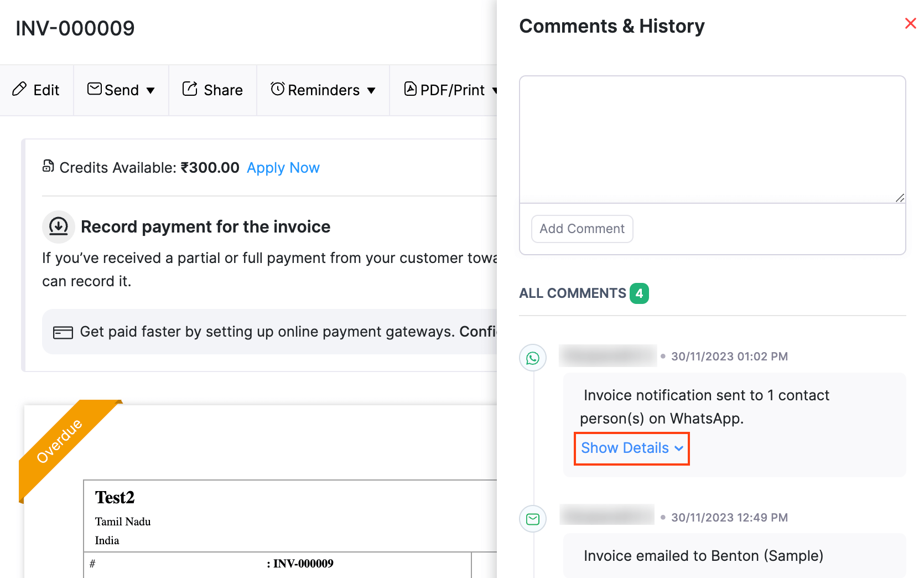Click the email icon in comment history

click(532, 519)
